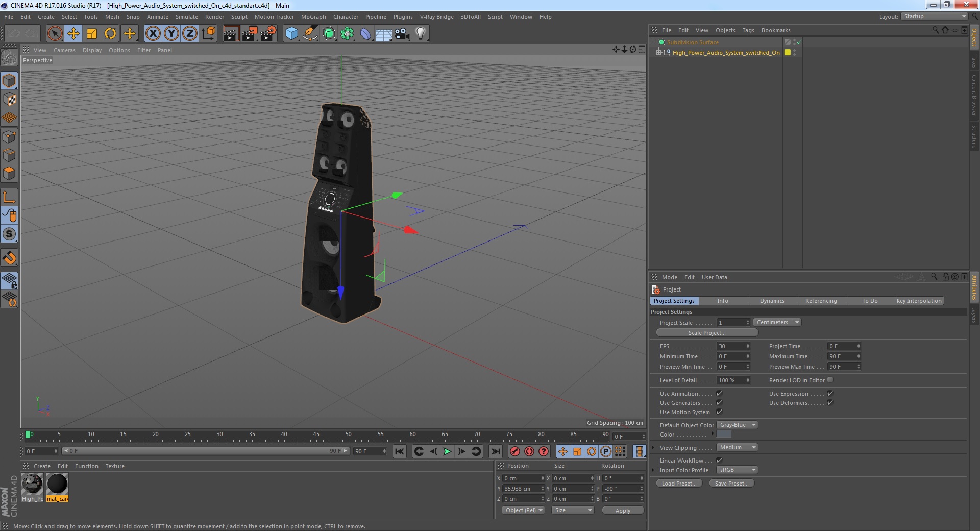Toggle Y axis lock

[x=171, y=34]
